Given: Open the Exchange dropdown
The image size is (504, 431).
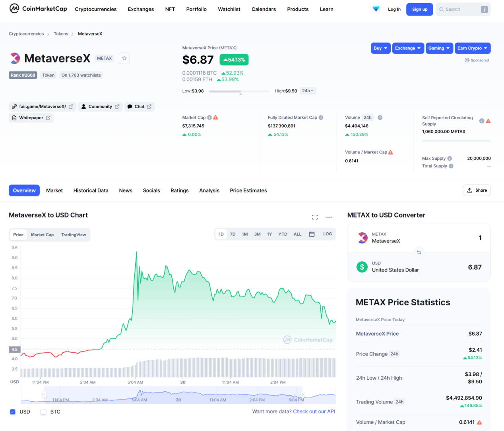Looking at the screenshot, I should [408, 48].
